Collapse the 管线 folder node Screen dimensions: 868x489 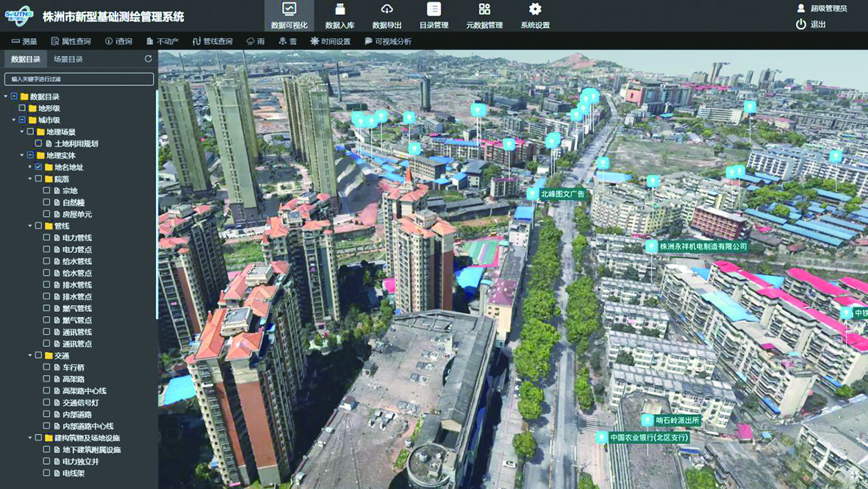tap(30, 226)
